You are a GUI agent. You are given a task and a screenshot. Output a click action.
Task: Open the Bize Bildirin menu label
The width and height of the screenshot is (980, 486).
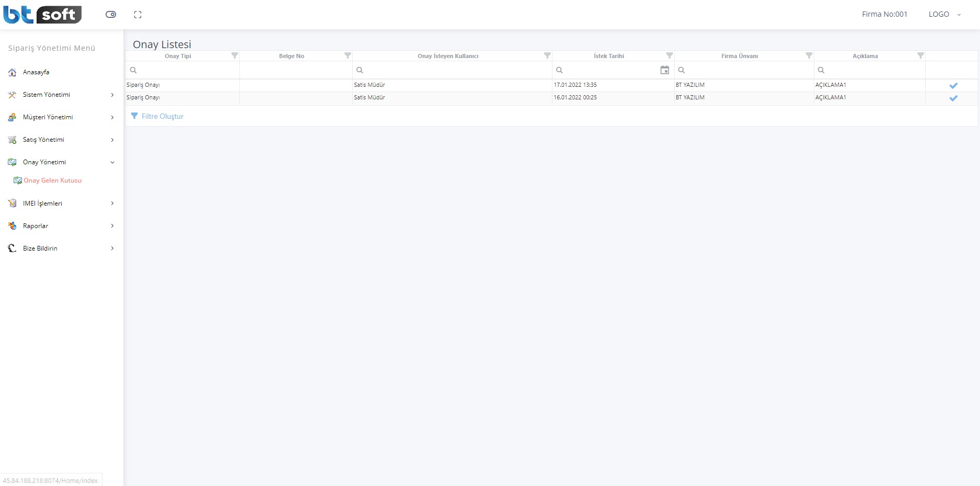pos(40,248)
